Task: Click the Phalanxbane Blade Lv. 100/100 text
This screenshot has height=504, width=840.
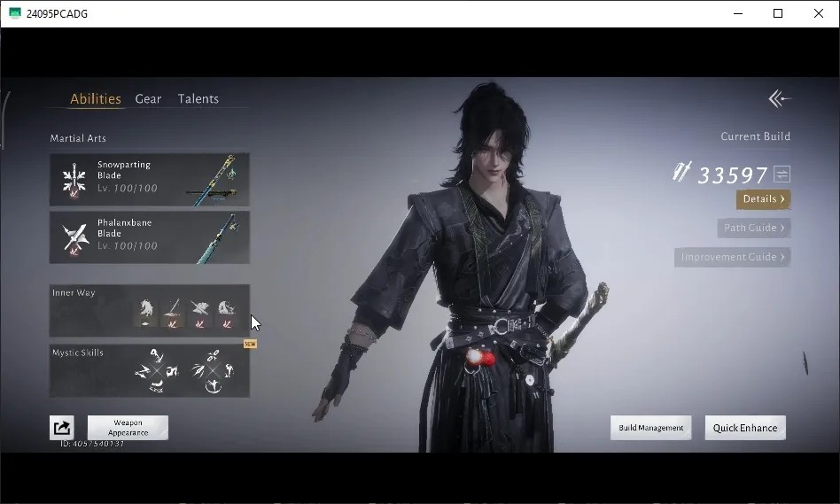Action: (128, 246)
